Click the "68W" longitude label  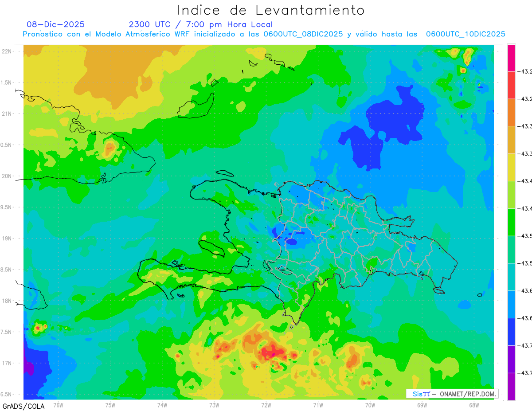pos(473,405)
